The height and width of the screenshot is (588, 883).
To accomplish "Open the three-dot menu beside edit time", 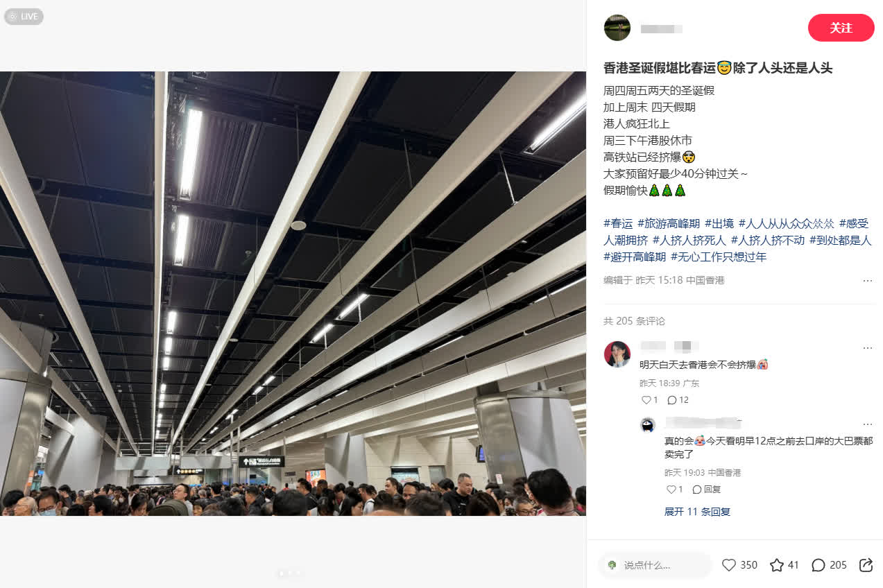I will (x=868, y=281).
